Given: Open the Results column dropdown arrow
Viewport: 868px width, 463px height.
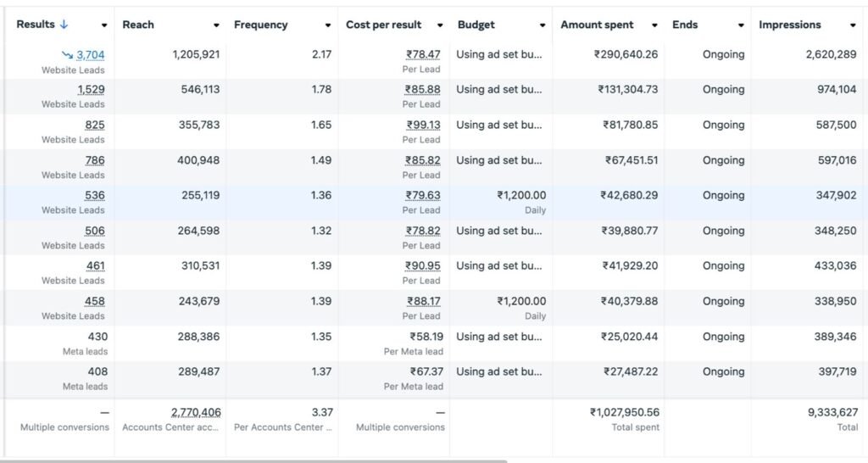Looking at the screenshot, I should [104, 25].
